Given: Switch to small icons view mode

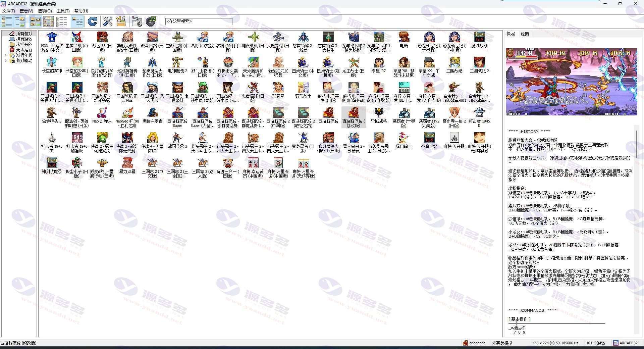Looking at the screenshot, I should click(x=48, y=21).
